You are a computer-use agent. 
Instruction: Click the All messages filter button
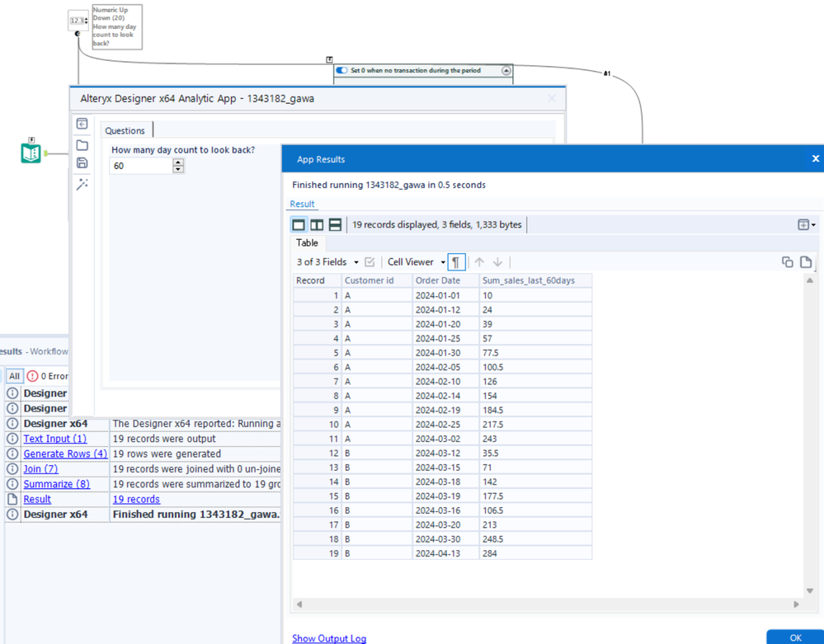point(14,376)
